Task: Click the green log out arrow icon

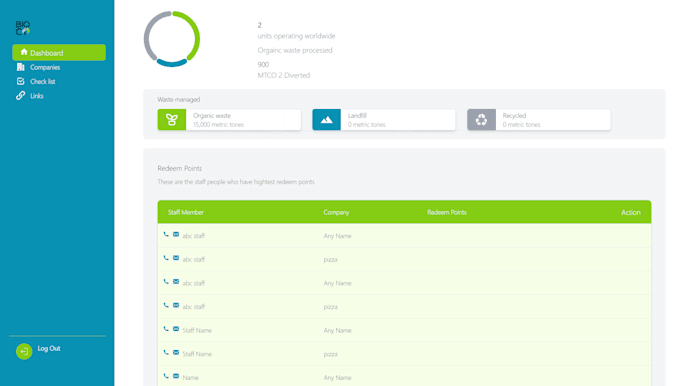Action: pyautogui.click(x=24, y=351)
